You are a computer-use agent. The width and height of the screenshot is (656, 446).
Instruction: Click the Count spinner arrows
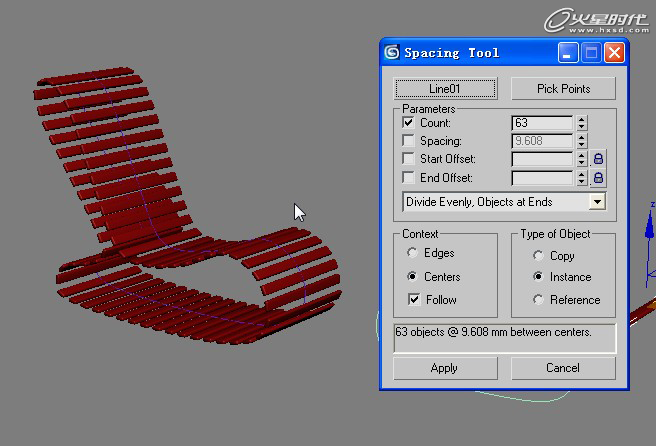[x=582, y=123]
